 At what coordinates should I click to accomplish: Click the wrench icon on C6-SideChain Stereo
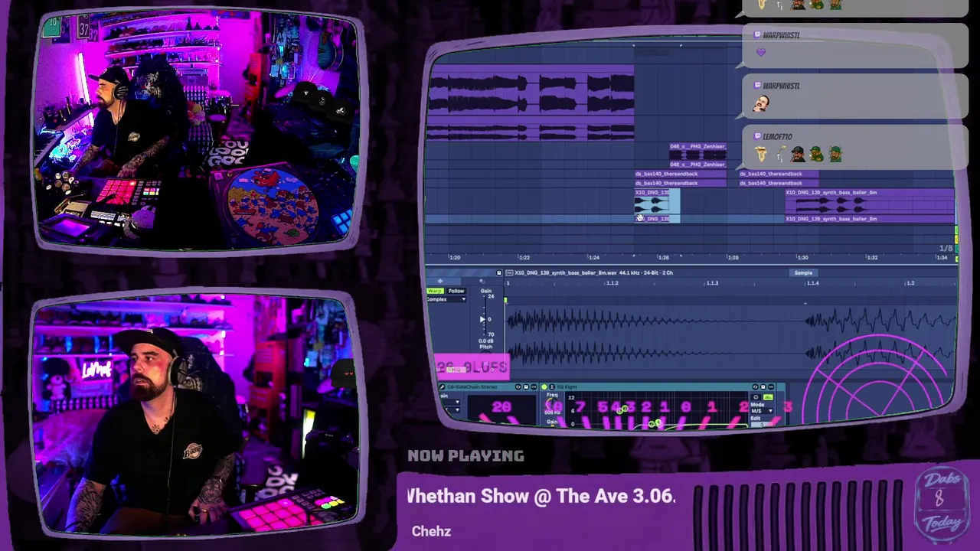pos(442,386)
